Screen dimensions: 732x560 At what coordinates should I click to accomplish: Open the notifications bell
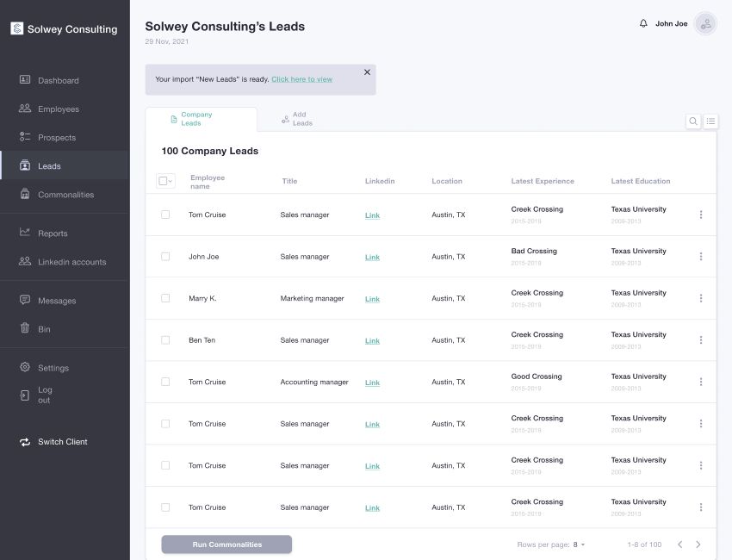pos(643,23)
